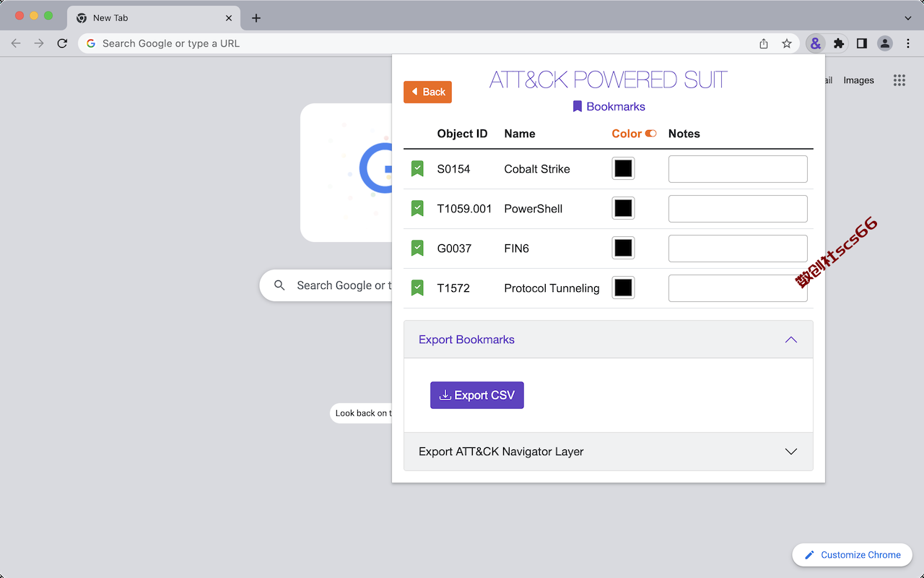
Task: Toggle the Chrome side panel icon
Action: point(861,43)
